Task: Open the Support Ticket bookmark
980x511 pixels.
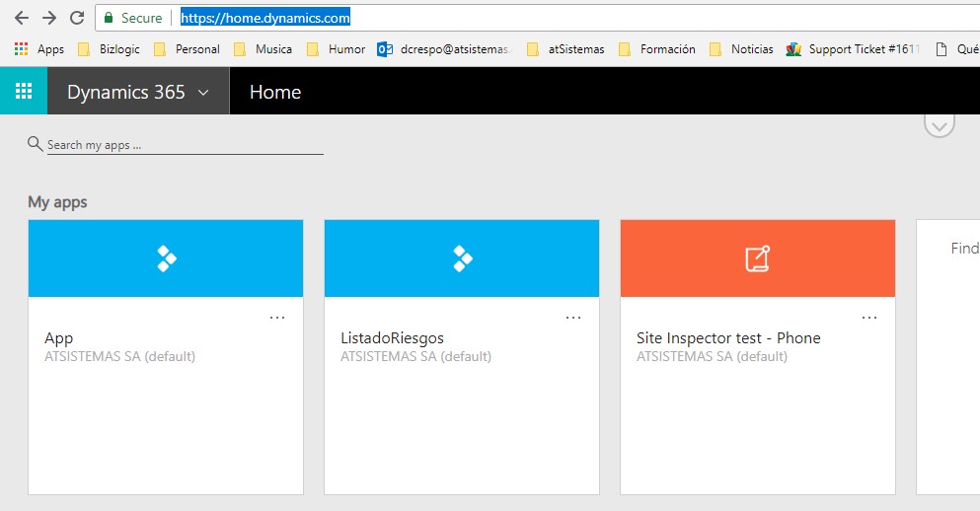Action: pos(853,48)
